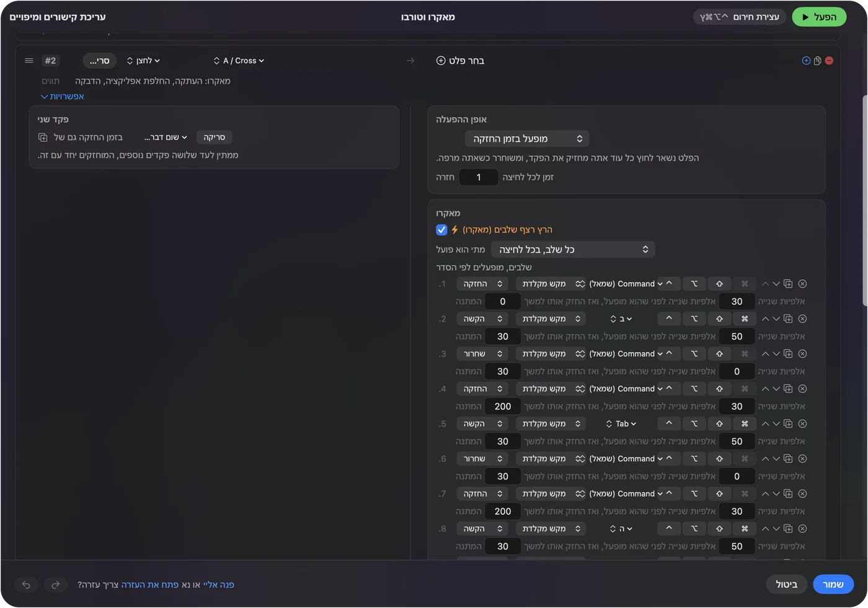
Task: Duplicate mapping #2 using the copy icon
Action: click(818, 61)
